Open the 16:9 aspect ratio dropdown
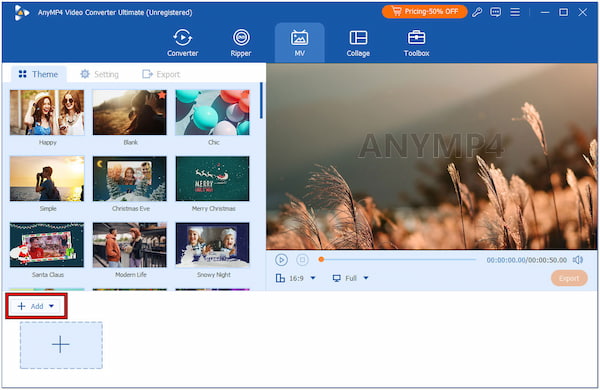The height and width of the screenshot is (390, 600). 296,278
